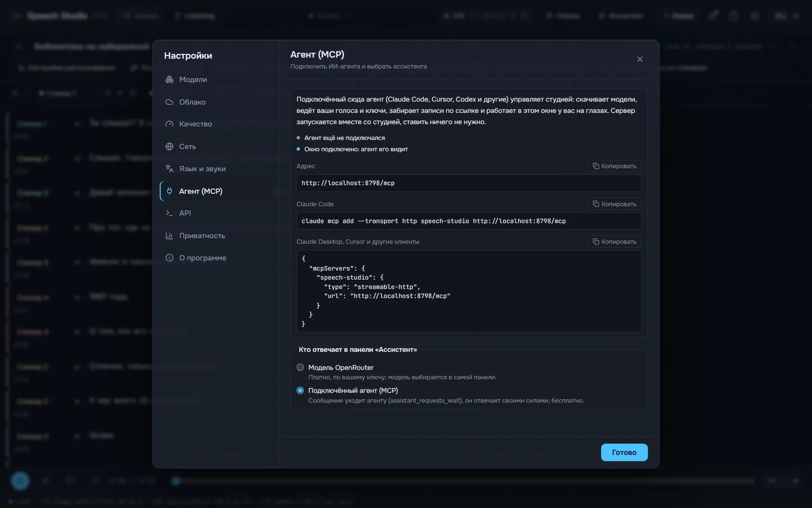Viewport: 812px width, 508px height.
Task: Click the claude mcp add command field
Action: (469, 221)
